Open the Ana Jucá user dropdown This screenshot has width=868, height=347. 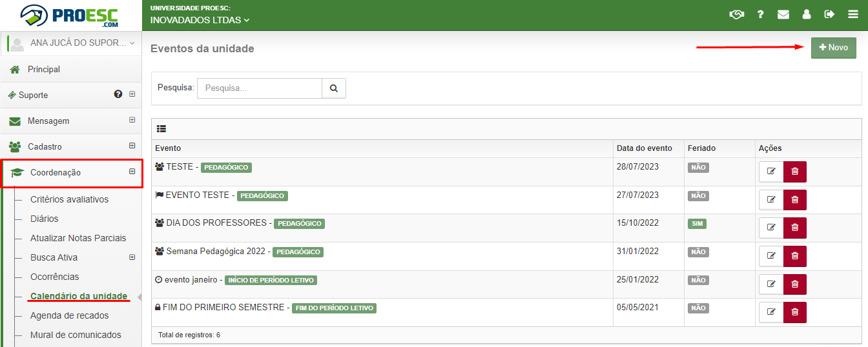(71, 43)
